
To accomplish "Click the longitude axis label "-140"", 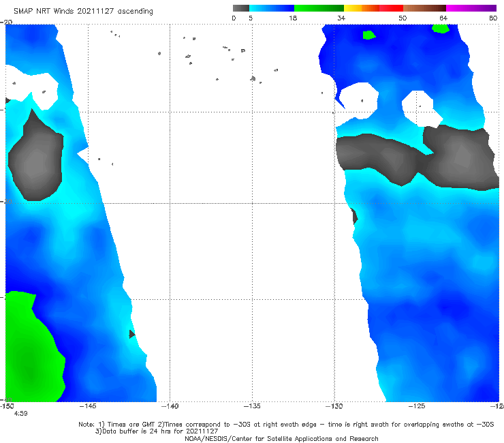I will [x=170, y=406].
